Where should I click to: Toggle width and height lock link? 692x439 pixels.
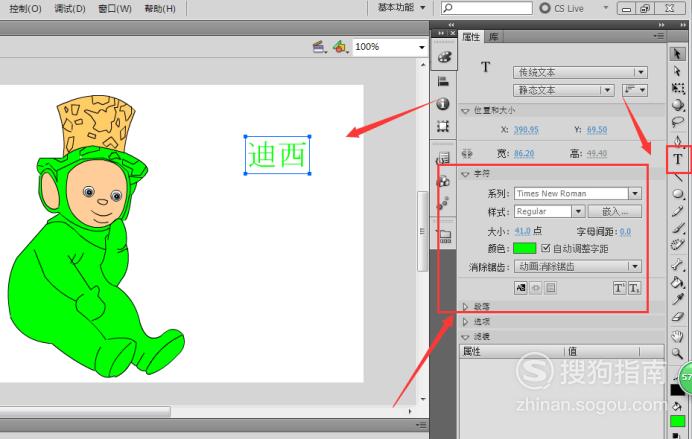466,154
